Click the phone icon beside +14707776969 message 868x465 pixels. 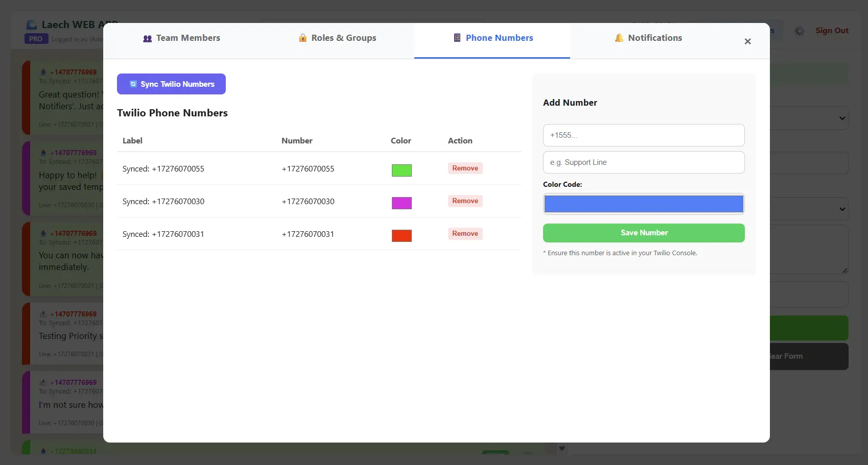[x=43, y=71]
